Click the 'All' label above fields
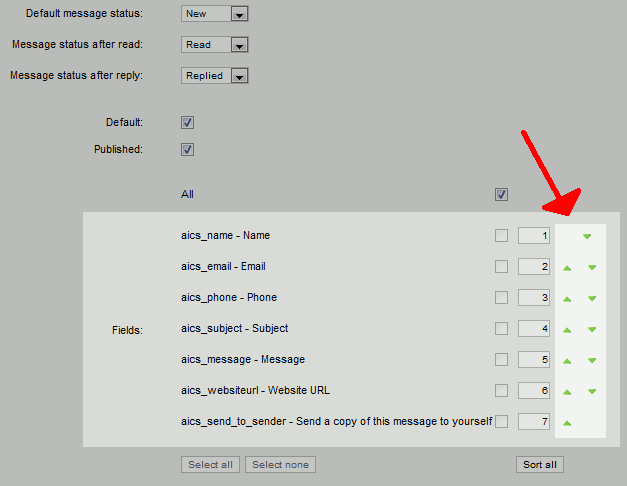This screenshot has height=486, width=627. (x=187, y=195)
